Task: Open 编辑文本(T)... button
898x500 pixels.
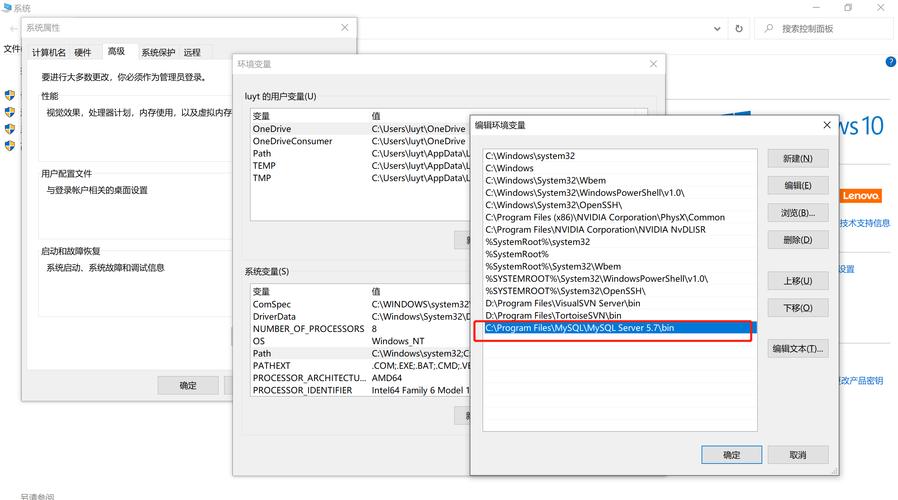Action: 798,349
